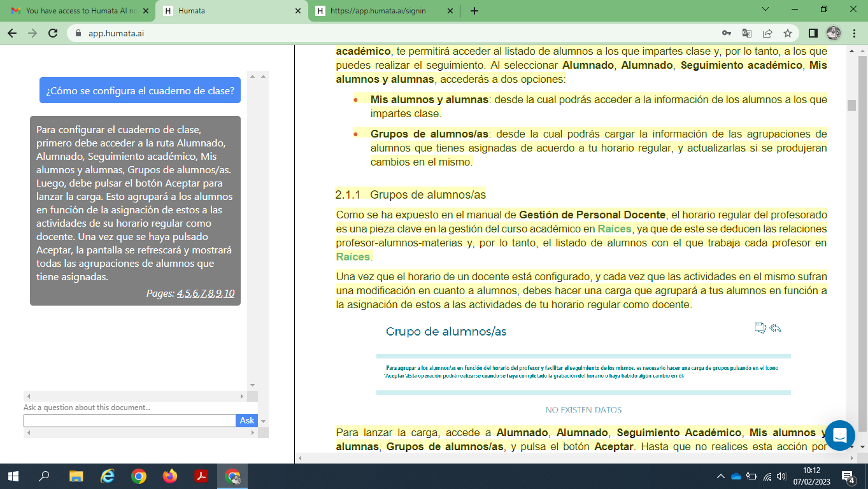
Task: Click the Chrome profile avatar
Action: click(833, 33)
